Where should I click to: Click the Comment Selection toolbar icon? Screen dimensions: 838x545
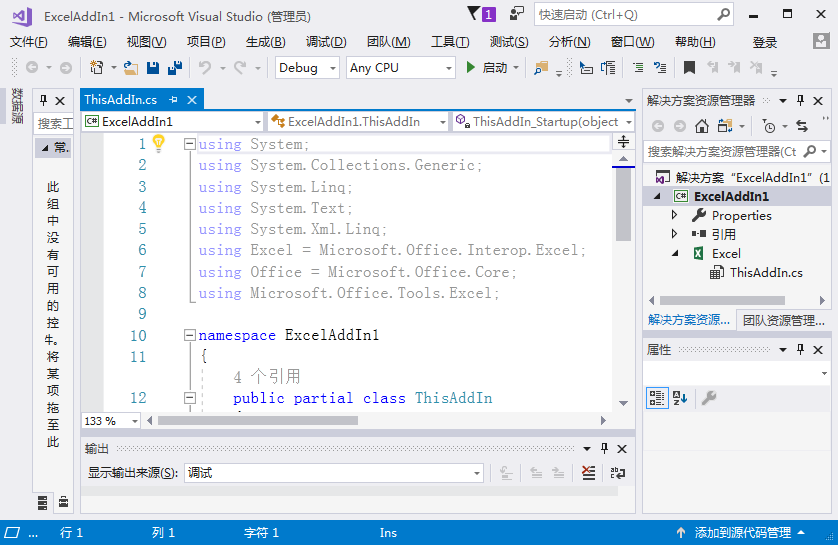point(638,67)
